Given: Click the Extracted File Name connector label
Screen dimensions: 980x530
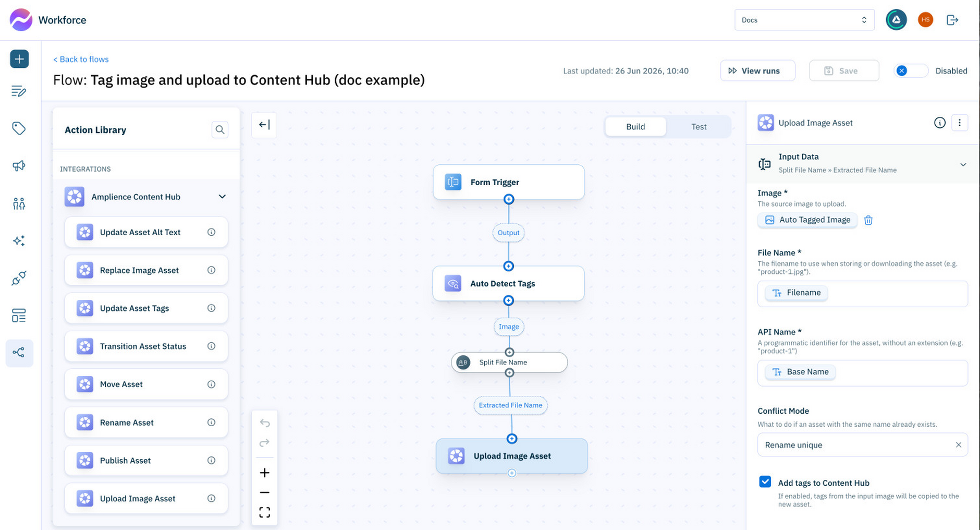Looking at the screenshot, I should tap(510, 405).
